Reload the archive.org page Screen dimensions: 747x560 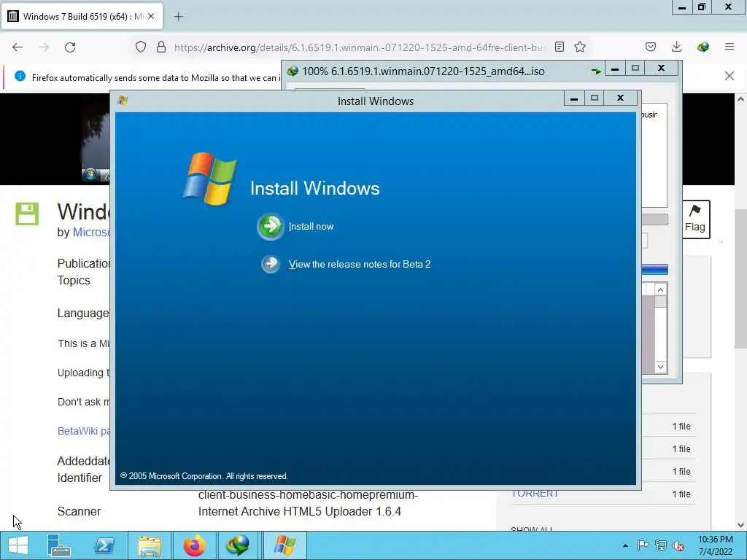tap(70, 47)
